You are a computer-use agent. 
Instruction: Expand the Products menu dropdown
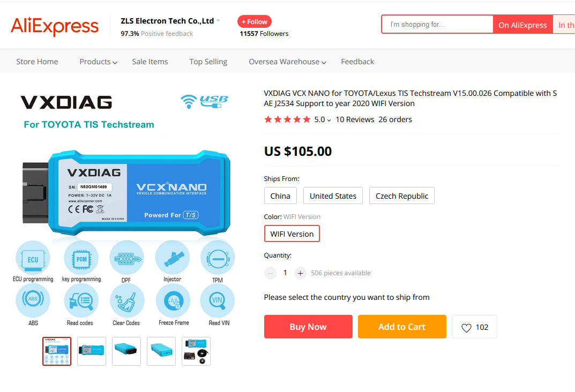99,62
